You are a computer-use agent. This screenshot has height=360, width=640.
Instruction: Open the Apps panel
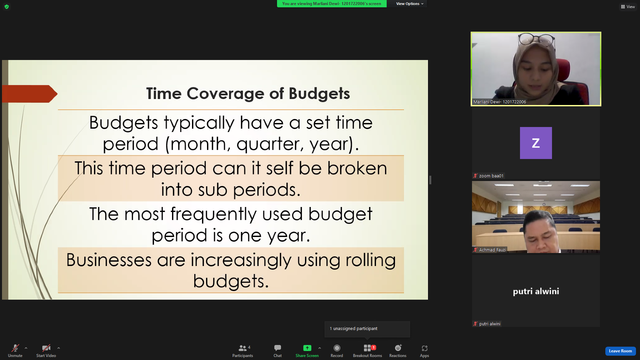424,350
